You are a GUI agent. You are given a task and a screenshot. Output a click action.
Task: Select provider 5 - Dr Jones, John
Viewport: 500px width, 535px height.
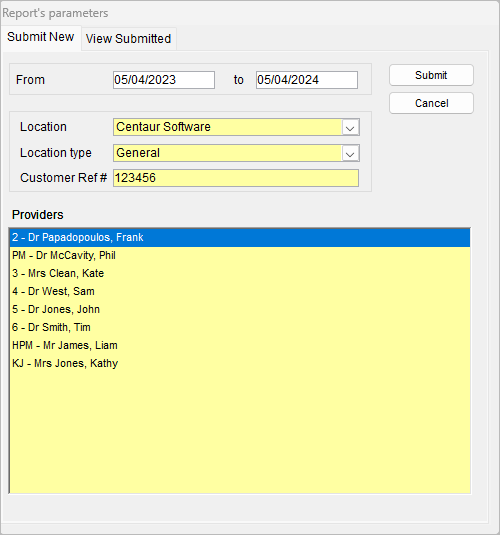click(x=240, y=309)
